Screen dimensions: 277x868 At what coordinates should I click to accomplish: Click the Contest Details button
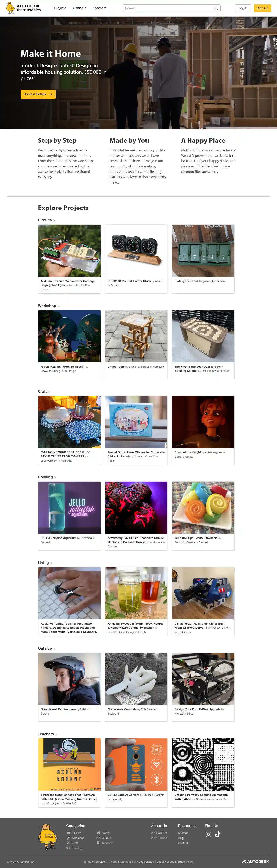coord(38,94)
